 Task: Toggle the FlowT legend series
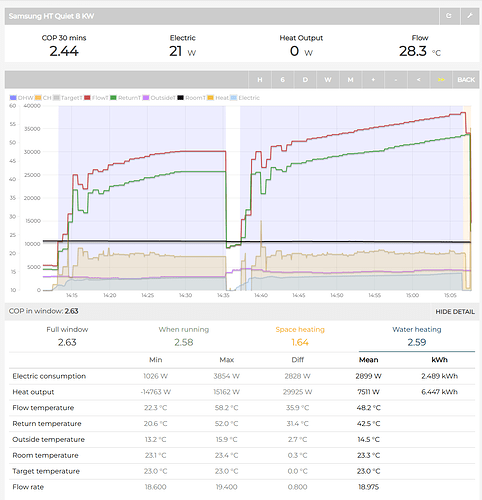96,98
